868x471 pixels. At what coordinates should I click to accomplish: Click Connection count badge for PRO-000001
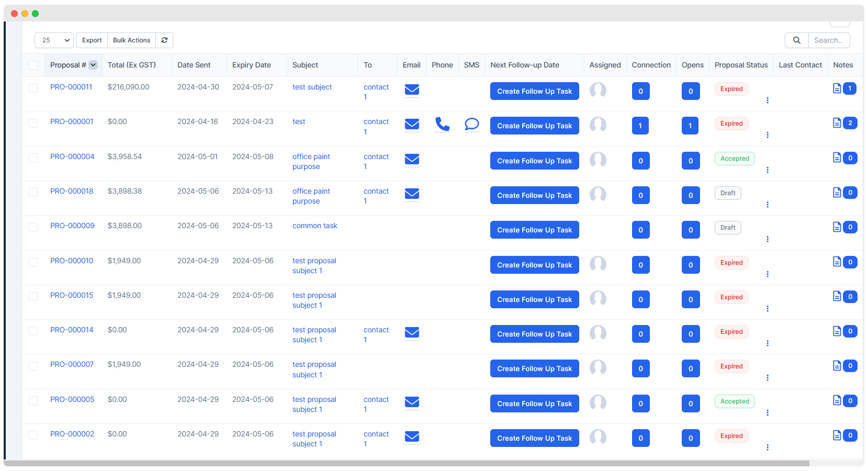pos(640,126)
